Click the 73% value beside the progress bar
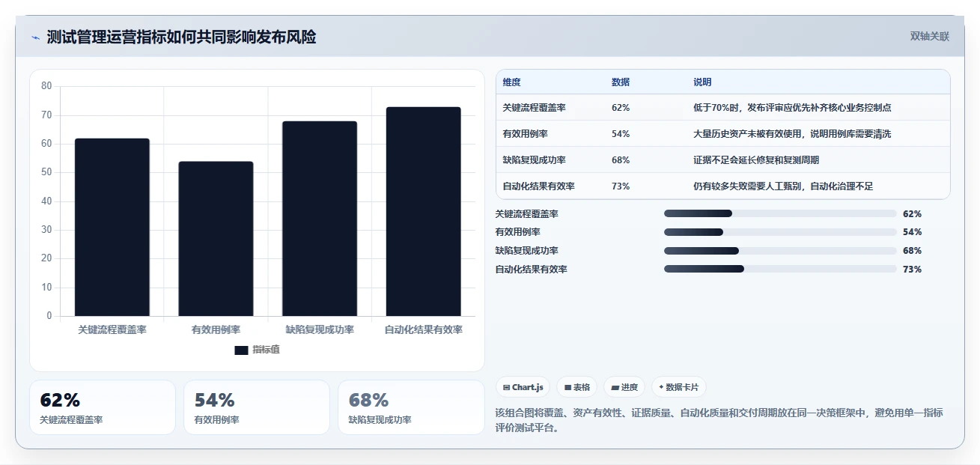 pos(912,269)
